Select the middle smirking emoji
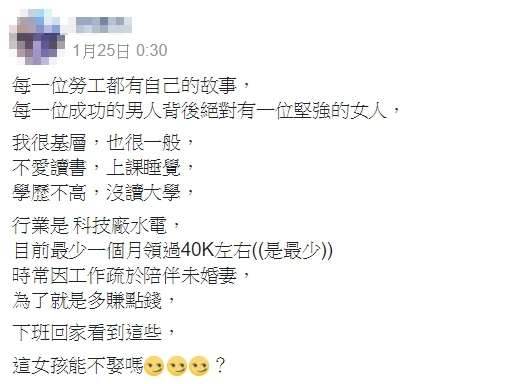This screenshot has height=384, width=518. click(177, 366)
